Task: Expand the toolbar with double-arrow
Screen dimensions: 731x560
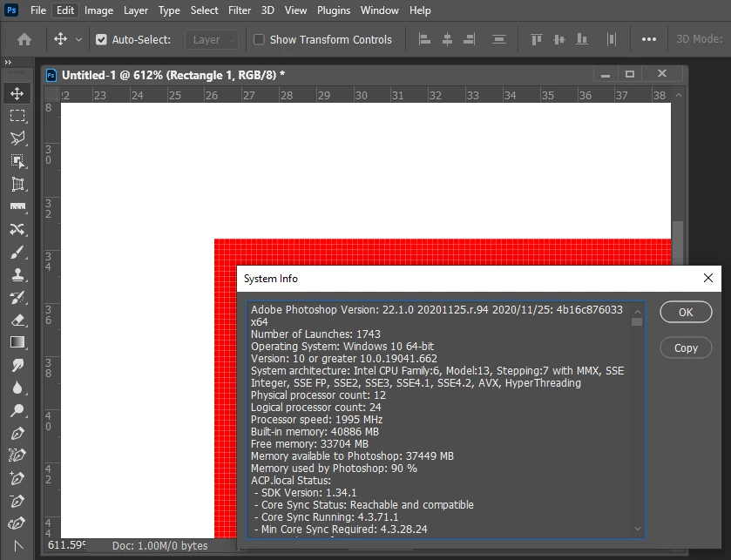Action: pos(8,62)
